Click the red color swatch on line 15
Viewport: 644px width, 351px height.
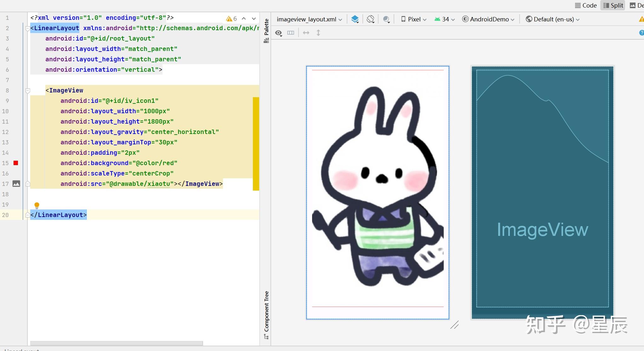pos(16,163)
